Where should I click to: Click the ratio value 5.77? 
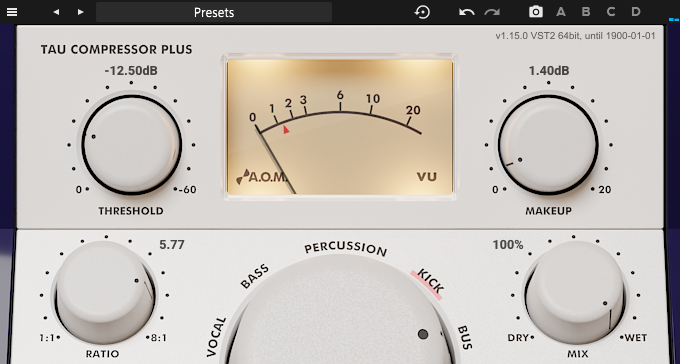pyautogui.click(x=172, y=245)
